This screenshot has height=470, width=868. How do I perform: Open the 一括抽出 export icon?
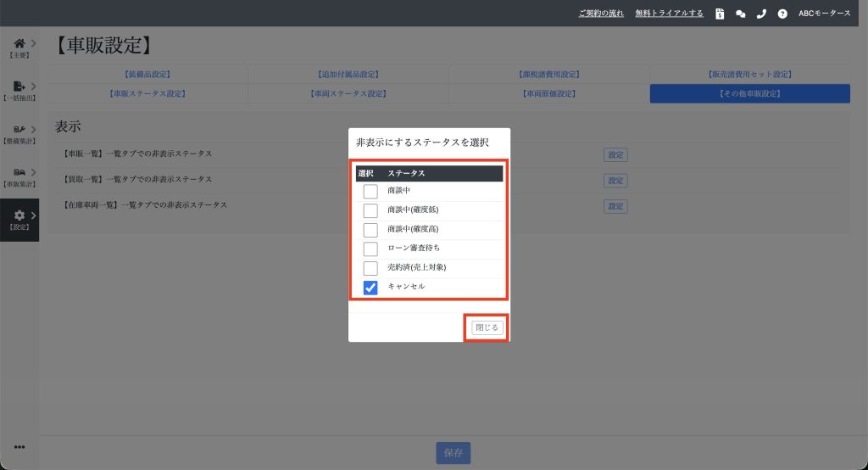click(x=19, y=87)
